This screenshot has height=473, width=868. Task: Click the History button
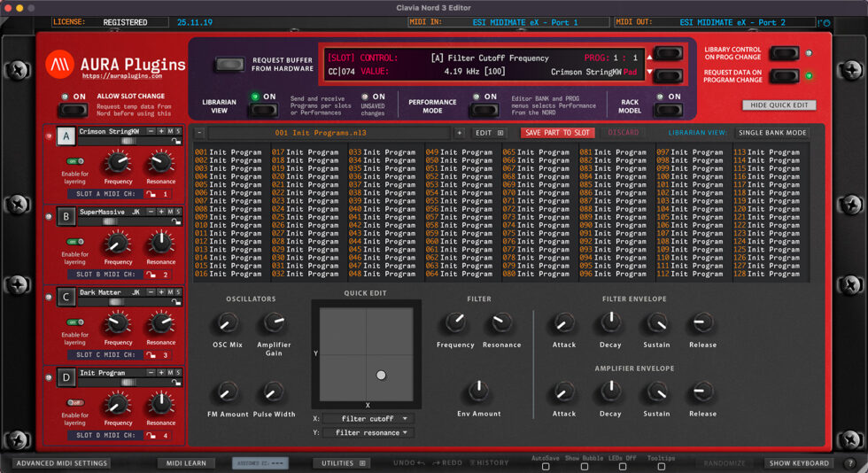tap(489, 463)
